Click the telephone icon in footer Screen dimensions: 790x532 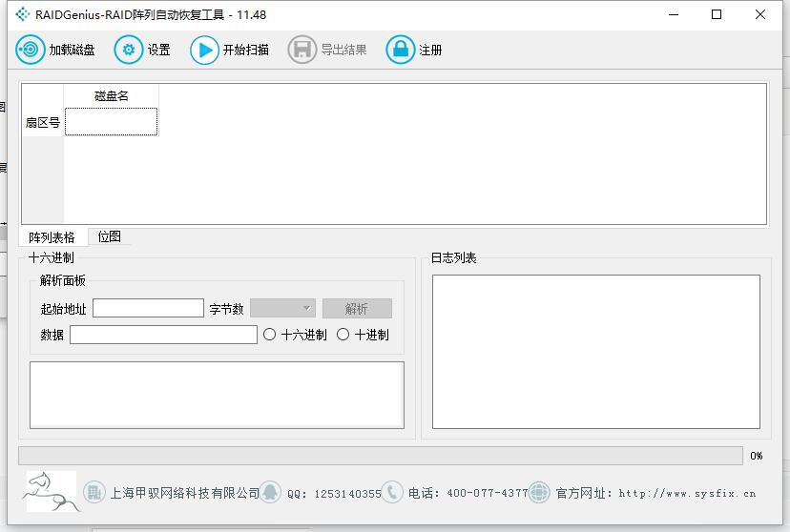tap(392, 492)
